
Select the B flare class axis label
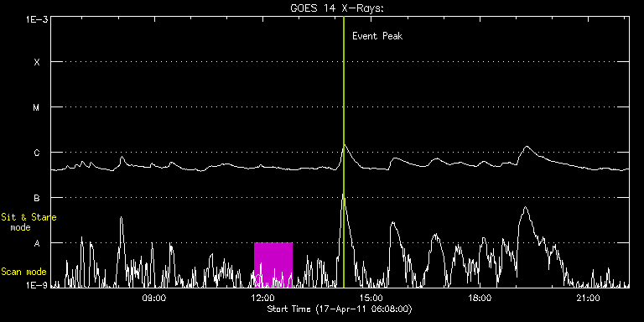point(37,198)
